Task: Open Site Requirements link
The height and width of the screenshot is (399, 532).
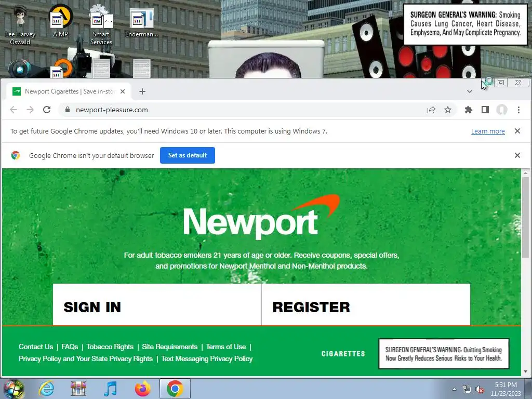Action: (170, 347)
